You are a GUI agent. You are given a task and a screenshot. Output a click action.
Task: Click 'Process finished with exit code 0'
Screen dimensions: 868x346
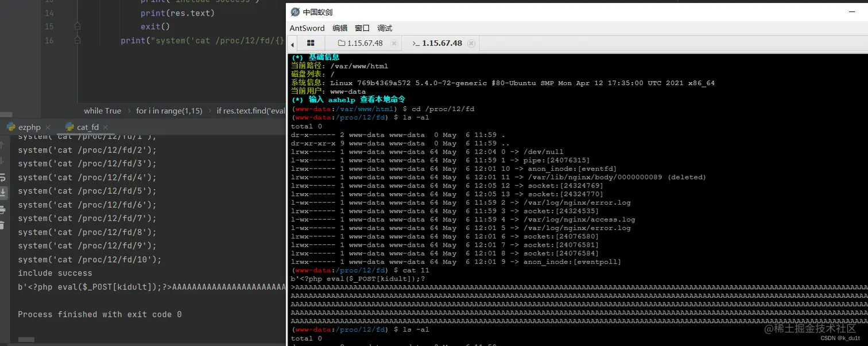(x=100, y=314)
